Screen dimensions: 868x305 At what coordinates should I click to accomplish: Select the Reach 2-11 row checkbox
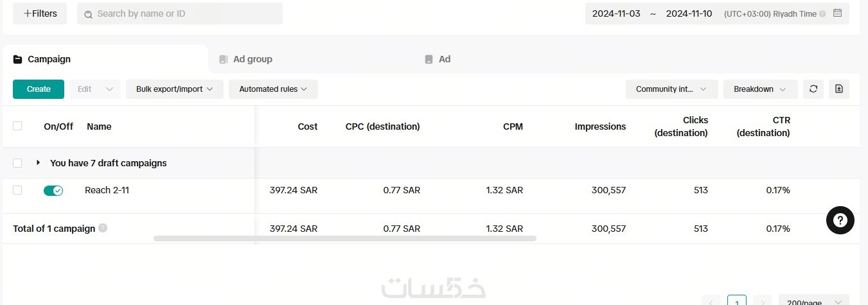pos(17,190)
